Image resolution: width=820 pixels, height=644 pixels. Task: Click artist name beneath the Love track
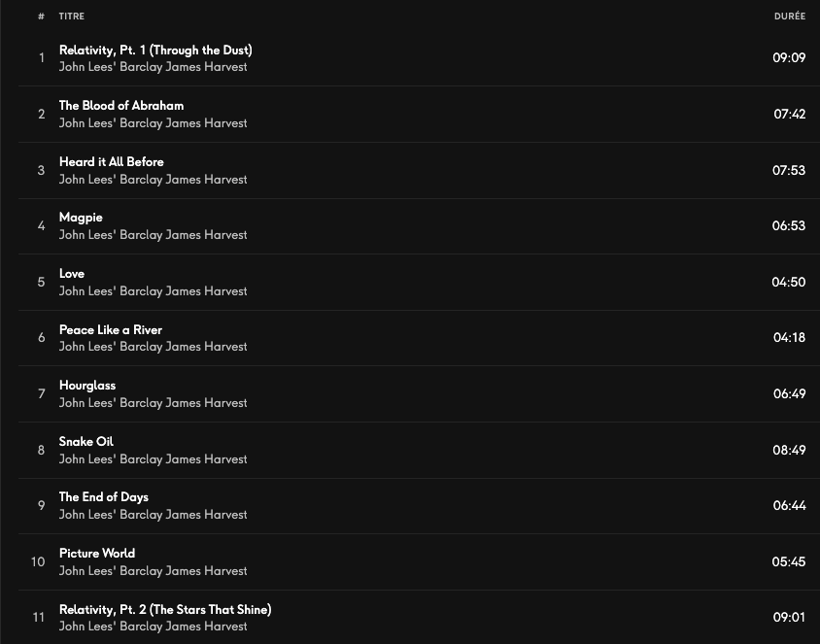coord(153,291)
